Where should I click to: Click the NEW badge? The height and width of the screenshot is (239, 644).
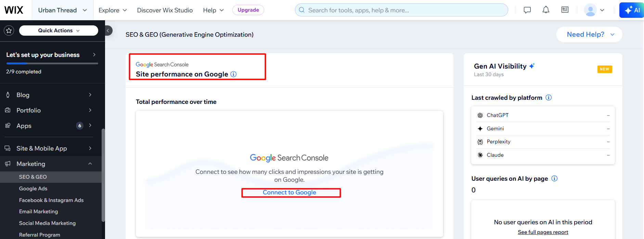coord(605,69)
